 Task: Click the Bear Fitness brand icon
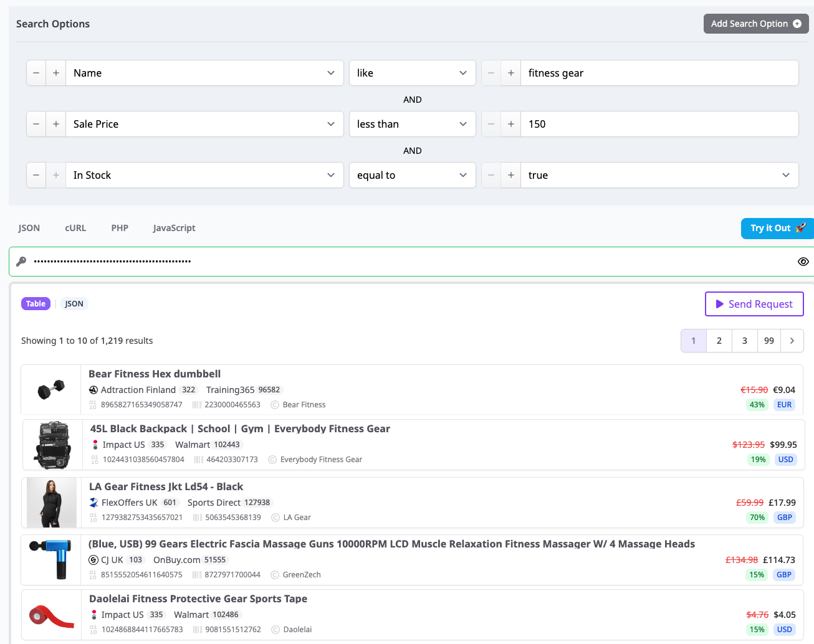point(275,405)
